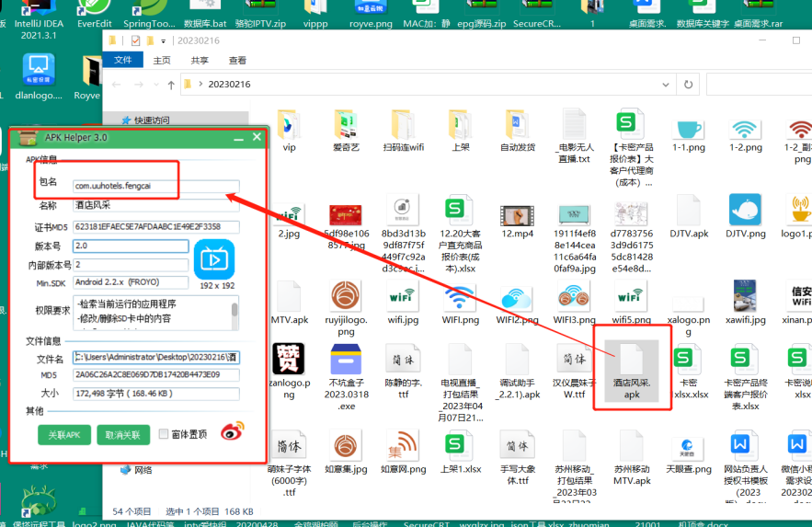Navigate back in Explorer

117,85
